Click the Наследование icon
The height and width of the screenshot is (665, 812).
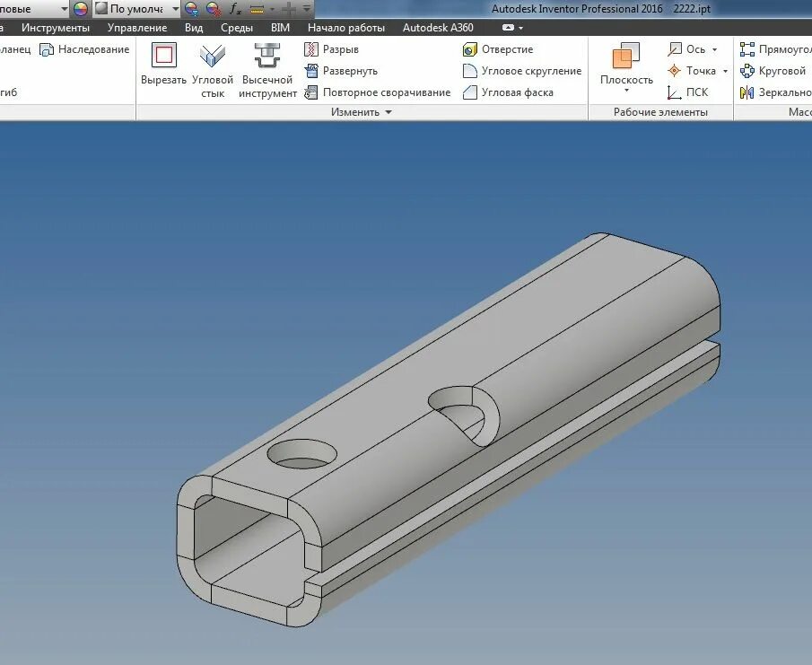click(47, 49)
